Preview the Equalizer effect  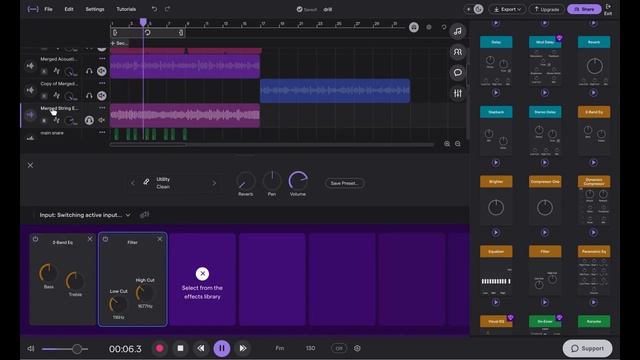point(496,302)
